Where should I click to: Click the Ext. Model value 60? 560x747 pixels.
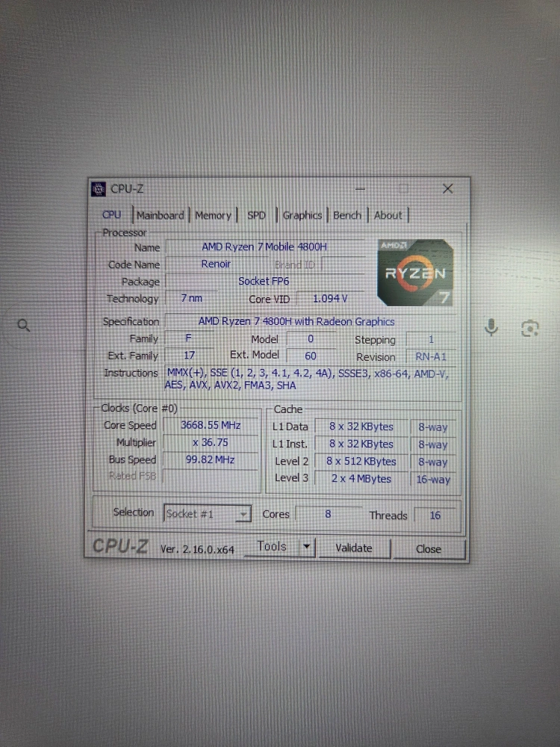point(311,356)
